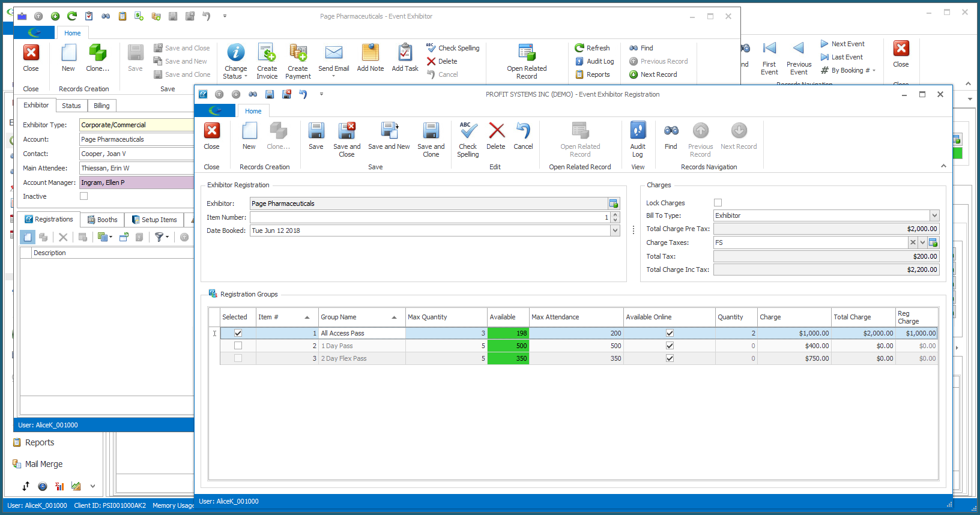Click Find binoculars in Registration window
The image size is (980, 515).
coord(671,136)
